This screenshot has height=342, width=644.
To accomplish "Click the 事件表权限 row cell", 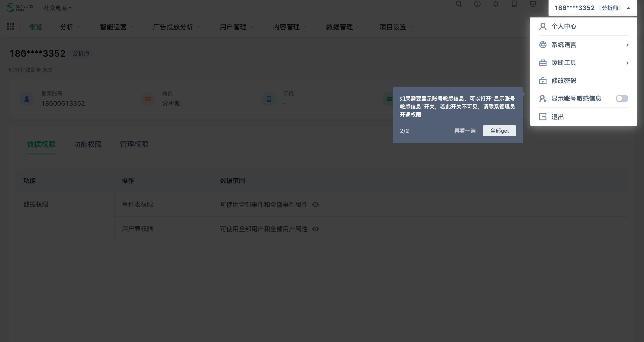I will [x=137, y=204].
